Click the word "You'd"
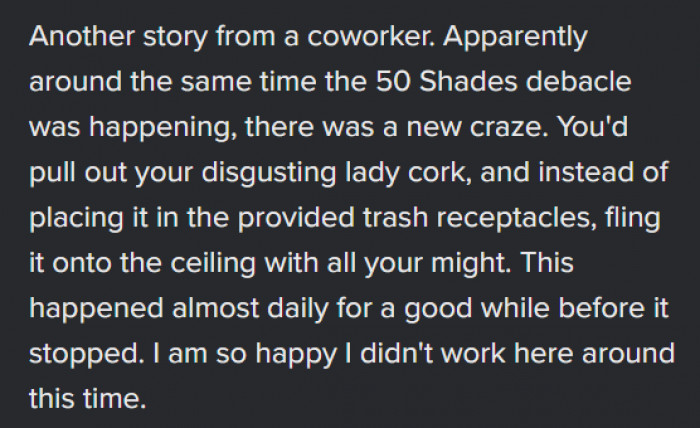Image resolution: width=700 pixels, height=428 pixels. tap(592, 126)
